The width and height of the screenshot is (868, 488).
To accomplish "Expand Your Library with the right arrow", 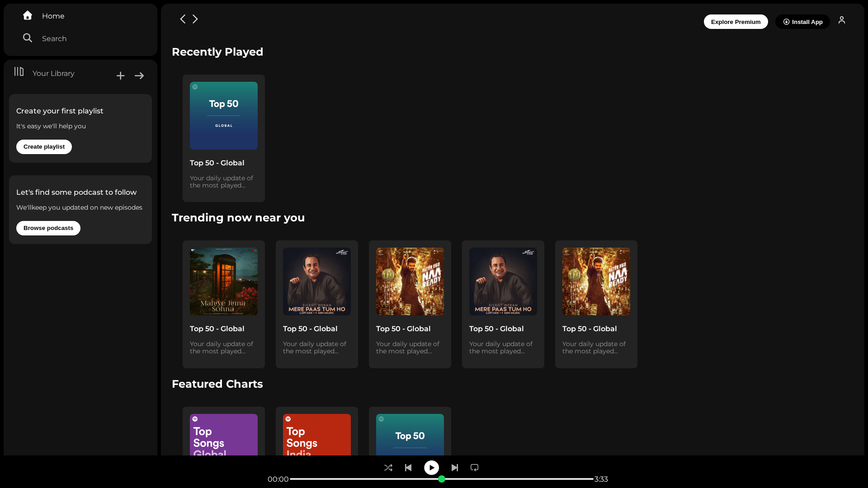I will (139, 76).
